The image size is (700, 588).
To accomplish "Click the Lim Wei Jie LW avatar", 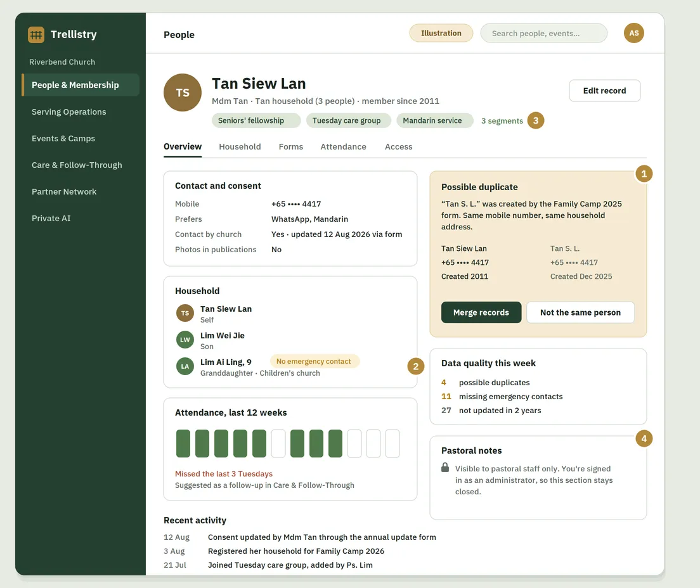I will click(x=185, y=340).
